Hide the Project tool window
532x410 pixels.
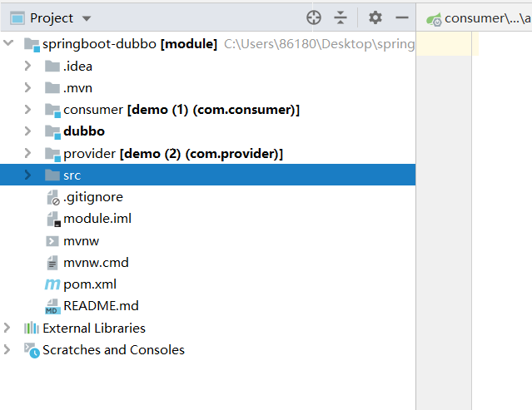click(x=401, y=17)
